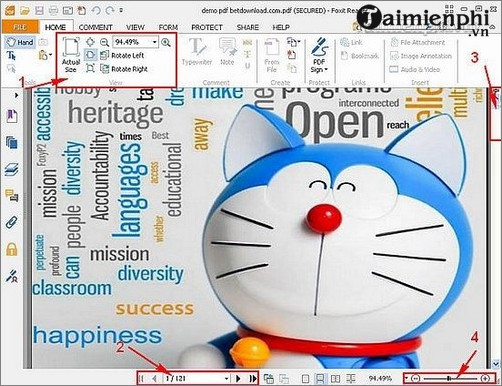Image resolution: width=502 pixels, height=386 pixels.
Task: Click the Open folder icon in quick access
Action: click(x=24, y=11)
